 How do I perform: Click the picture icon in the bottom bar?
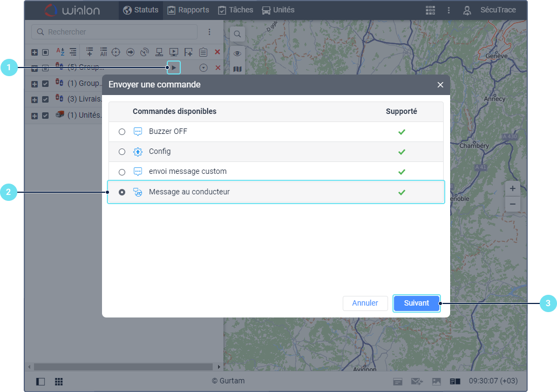[x=436, y=382]
